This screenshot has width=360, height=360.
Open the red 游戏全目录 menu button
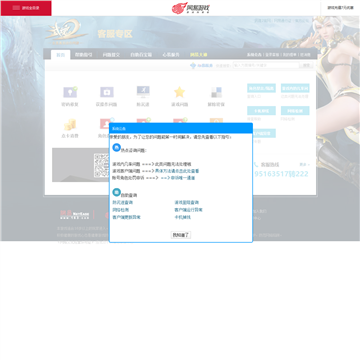tap(26, 8)
